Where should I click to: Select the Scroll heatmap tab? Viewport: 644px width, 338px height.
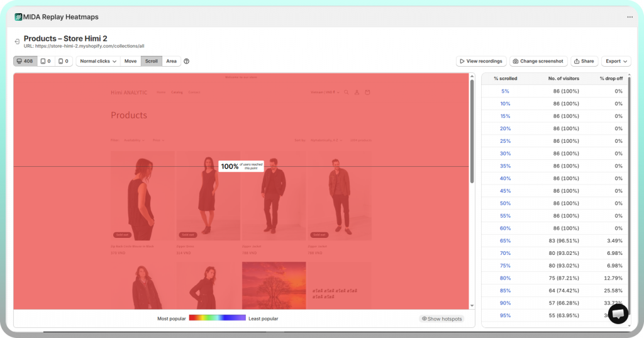pyautogui.click(x=152, y=61)
